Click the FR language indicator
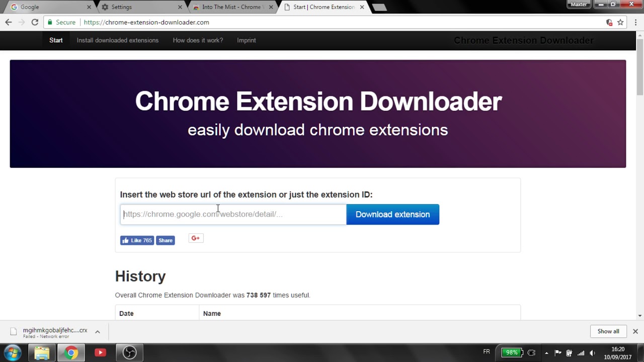The image size is (644, 362). point(487,352)
